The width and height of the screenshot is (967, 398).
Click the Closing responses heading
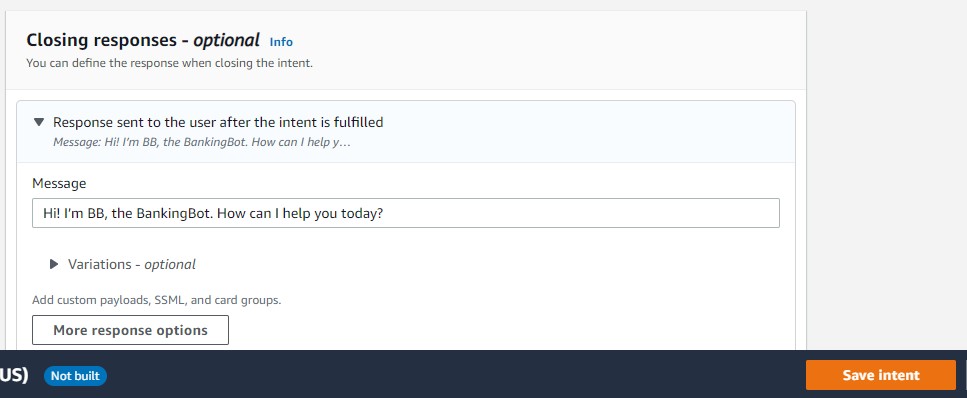click(142, 41)
